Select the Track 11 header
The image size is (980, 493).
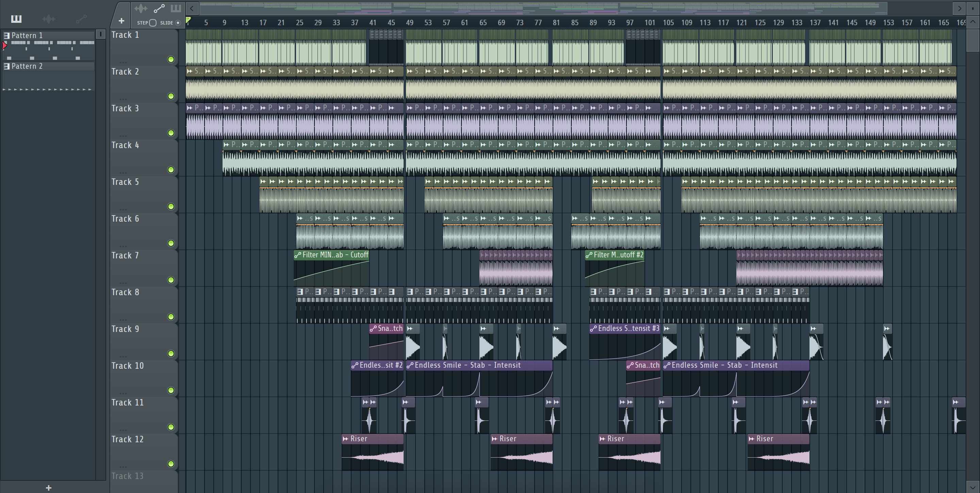pos(144,415)
